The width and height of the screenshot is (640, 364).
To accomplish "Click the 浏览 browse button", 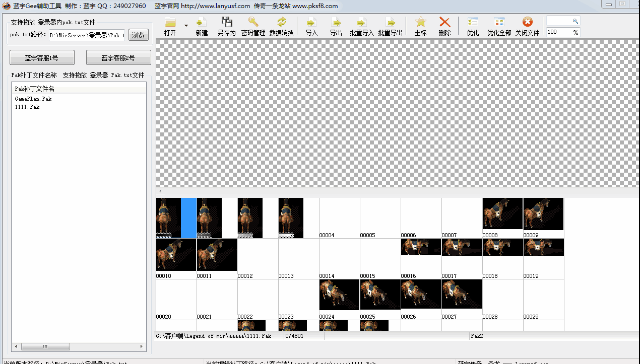I will point(139,35).
